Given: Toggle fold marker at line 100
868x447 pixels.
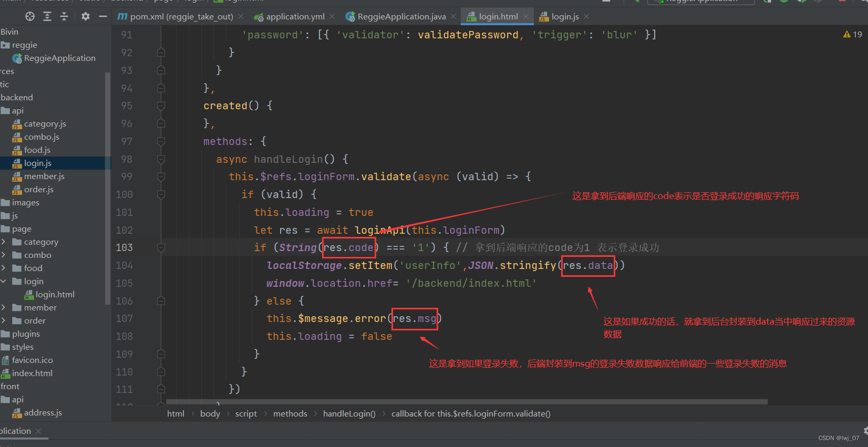Looking at the screenshot, I should [x=161, y=194].
